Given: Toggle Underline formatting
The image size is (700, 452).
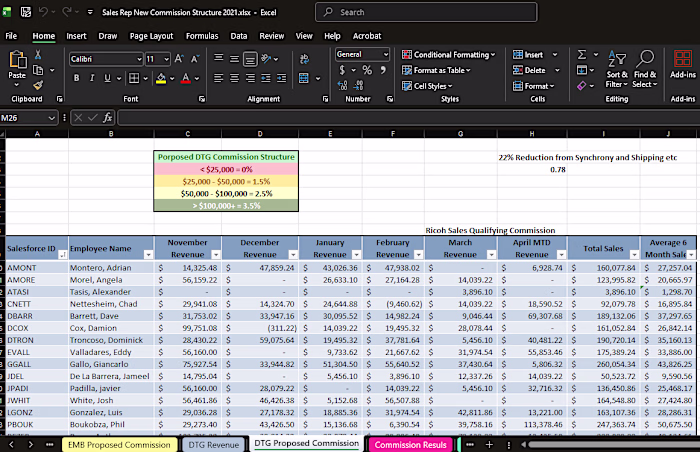Looking at the screenshot, I should click(x=107, y=78).
